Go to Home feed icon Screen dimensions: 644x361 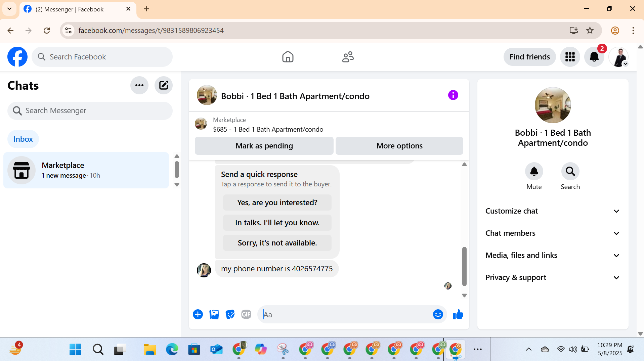click(288, 57)
